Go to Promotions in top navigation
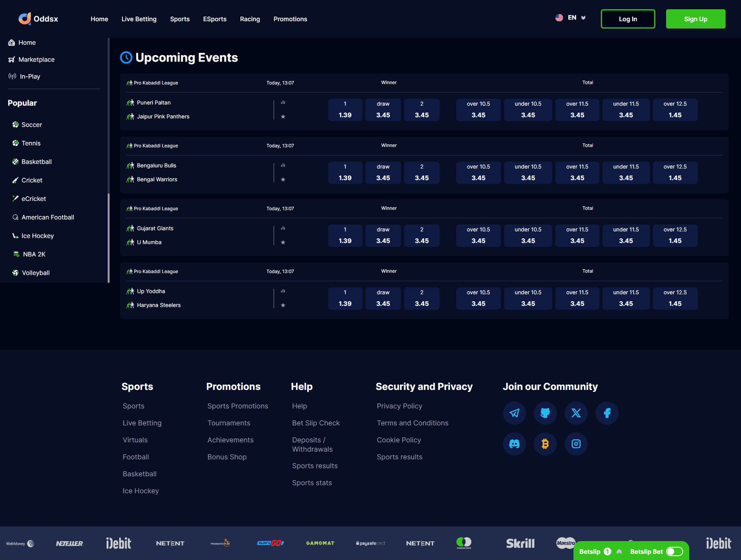This screenshot has width=741, height=560. coord(290,19)
